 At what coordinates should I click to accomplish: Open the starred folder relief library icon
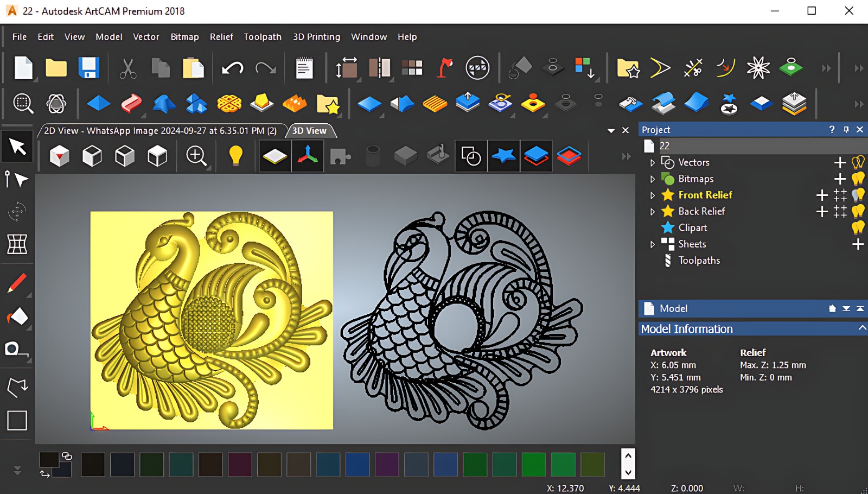tap(628, 68)
